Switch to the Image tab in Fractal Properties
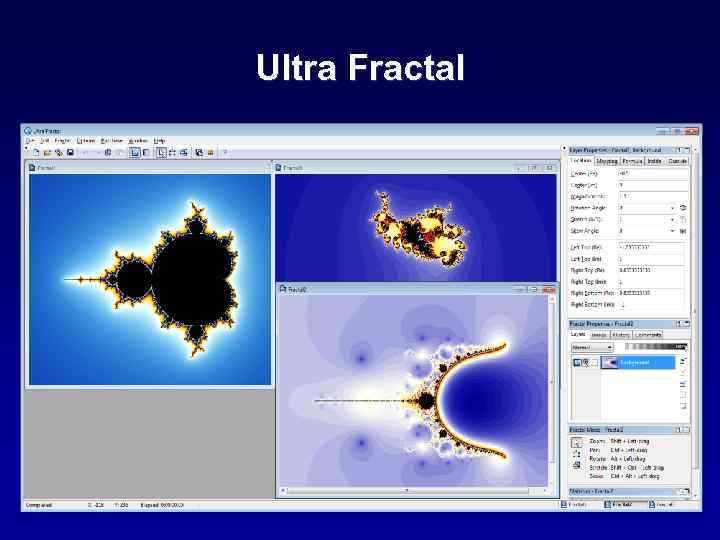Viewport: 720px width, 540px height. (x=598, y=335)
